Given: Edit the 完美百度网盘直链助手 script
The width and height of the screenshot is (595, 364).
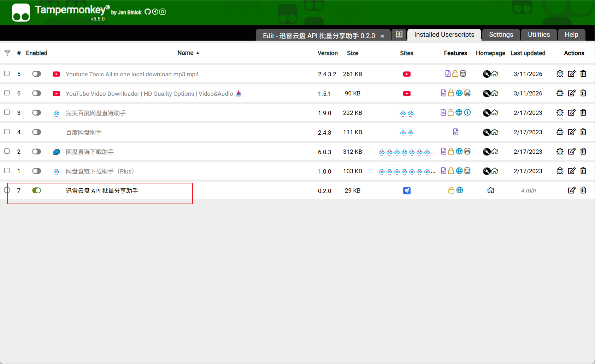Looking at the screenshot, I should coord(572,112).
